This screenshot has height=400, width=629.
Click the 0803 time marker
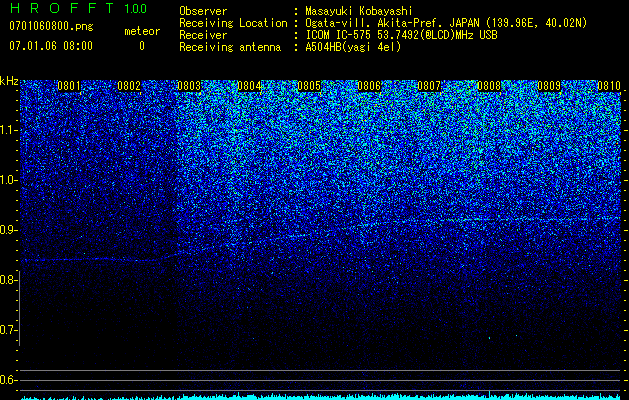click(189, 86)
